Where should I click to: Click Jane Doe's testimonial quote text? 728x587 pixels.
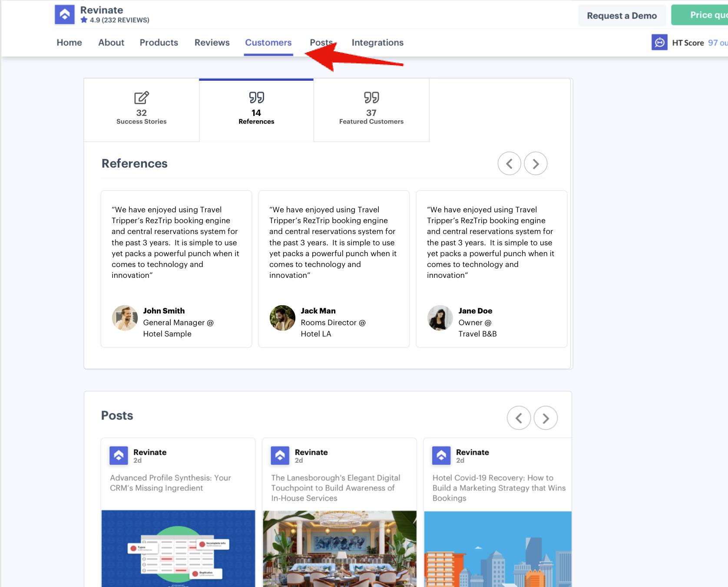pos(491,242)
